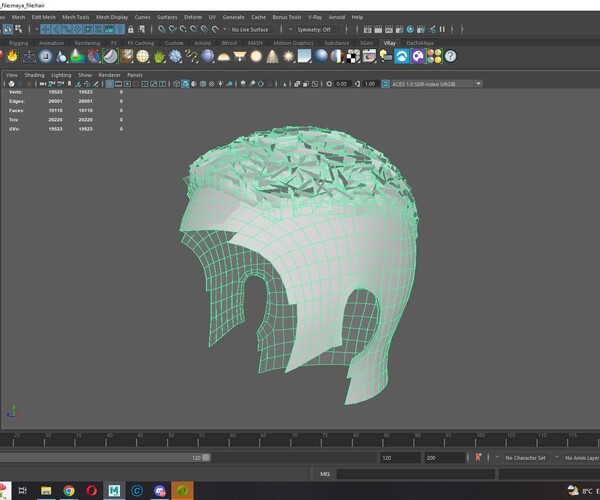
Task: Toggle the grid display button
Action: pyautogui.click(x=109, y=84)
